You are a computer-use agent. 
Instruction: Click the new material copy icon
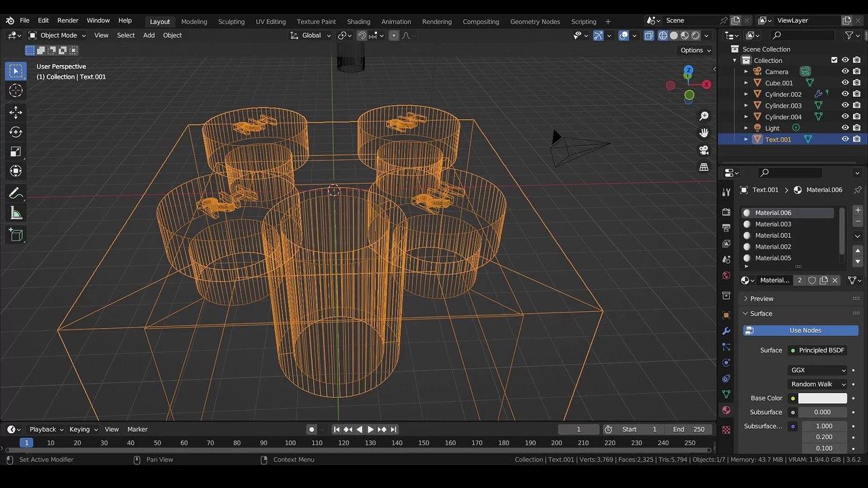[x=824, y=281]
